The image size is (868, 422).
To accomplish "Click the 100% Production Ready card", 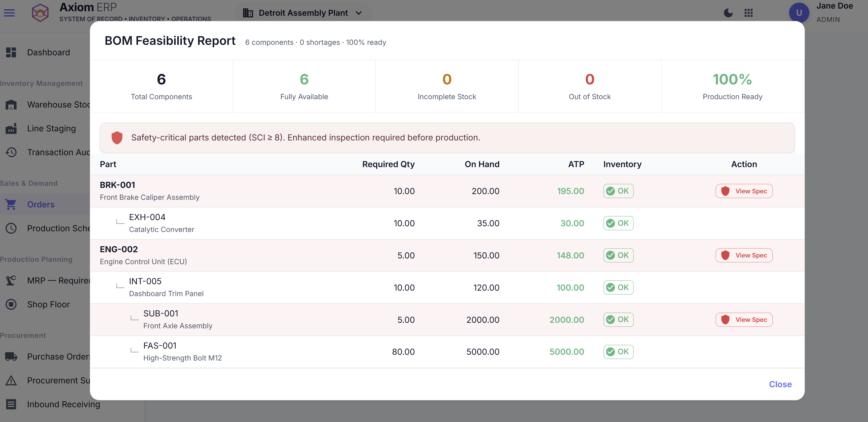I will pyautogui.click(x=733, y=86).
